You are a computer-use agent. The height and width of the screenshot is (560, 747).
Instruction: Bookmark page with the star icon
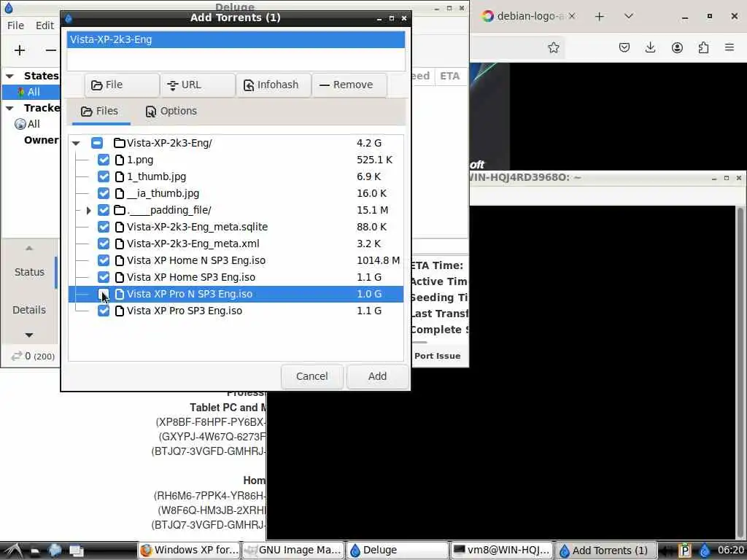click(x=553, y=47)
